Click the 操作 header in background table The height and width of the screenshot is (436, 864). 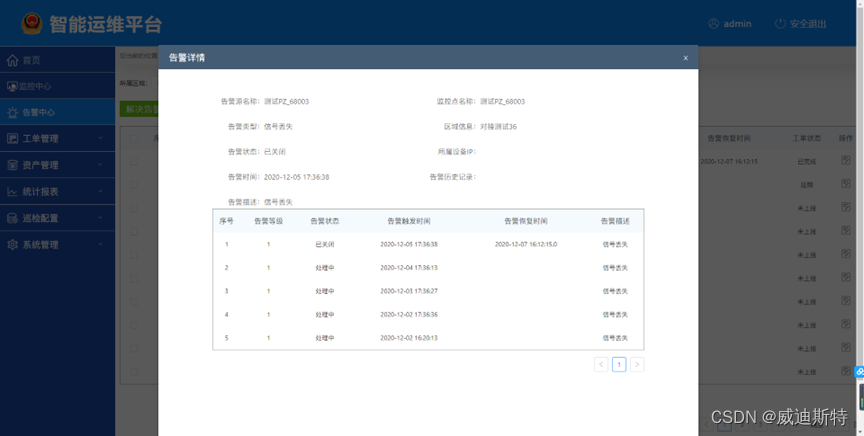(x=846, y=137)
